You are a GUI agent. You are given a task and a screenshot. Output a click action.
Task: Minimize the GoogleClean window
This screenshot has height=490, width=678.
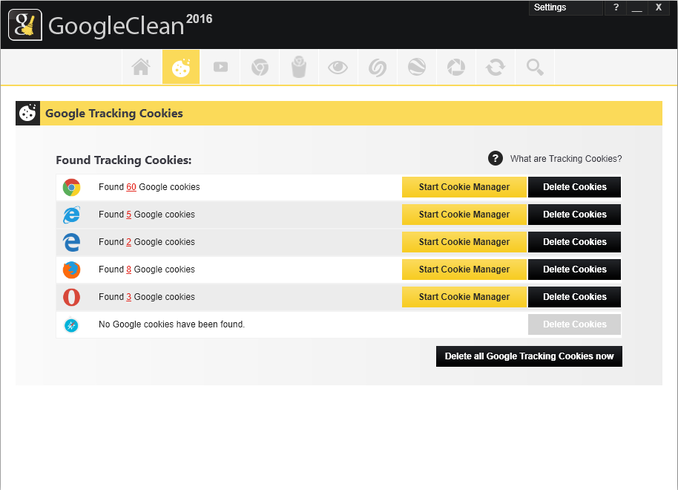click(636, 7)
